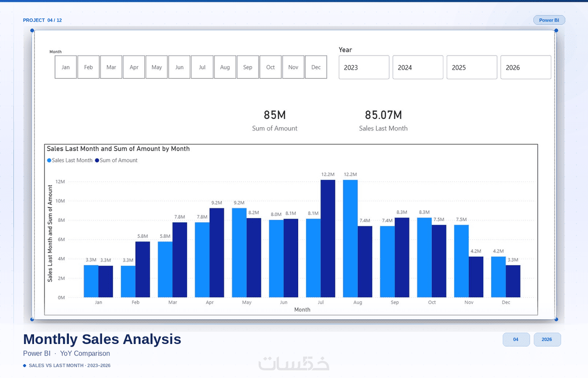Select Feb in the Month slicer
Screen dimensions: 588x378
click(89, 67)
